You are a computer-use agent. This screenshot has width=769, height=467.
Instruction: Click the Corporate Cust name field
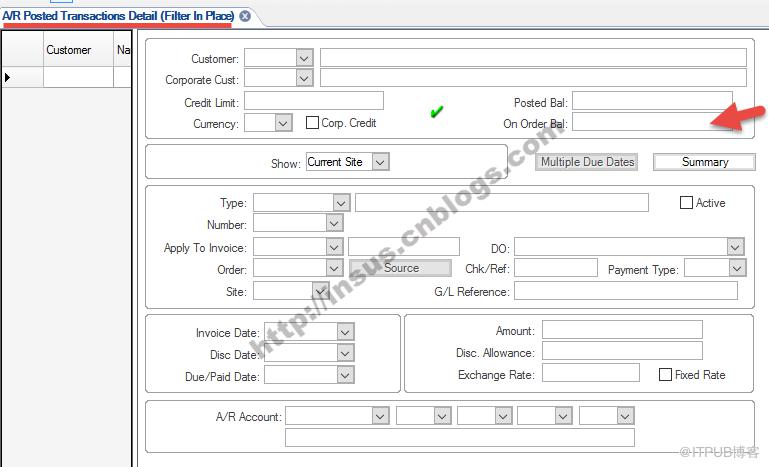(533, 78)
